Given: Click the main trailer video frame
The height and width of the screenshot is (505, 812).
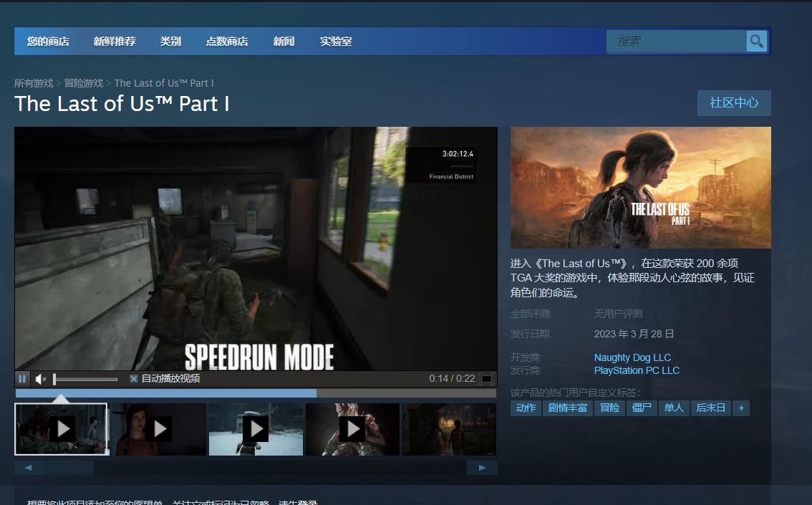Looking at the screenshot, I should click(256, 249).
